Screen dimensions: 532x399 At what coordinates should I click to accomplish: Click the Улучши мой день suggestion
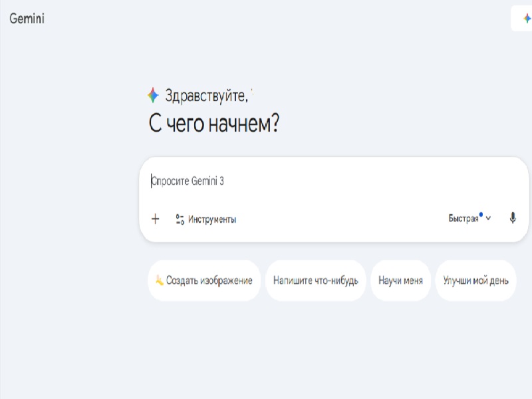click(476, 280)
